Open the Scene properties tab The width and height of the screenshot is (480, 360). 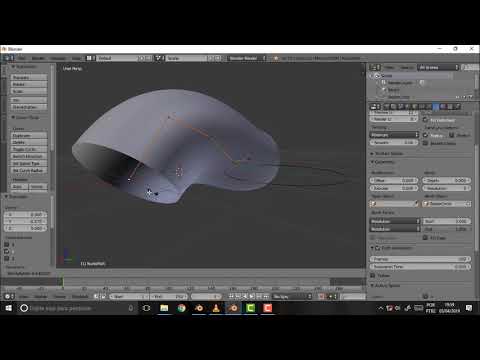(x=401, y=107)
